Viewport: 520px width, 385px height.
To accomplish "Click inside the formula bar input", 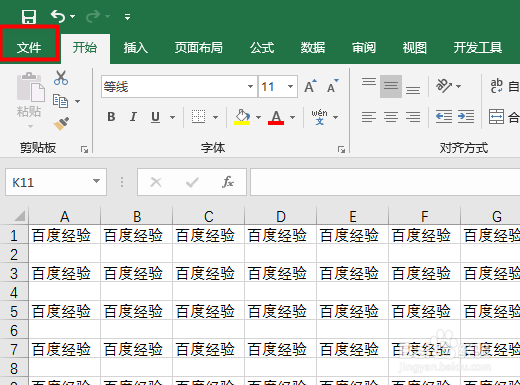I will coord(385,182).
